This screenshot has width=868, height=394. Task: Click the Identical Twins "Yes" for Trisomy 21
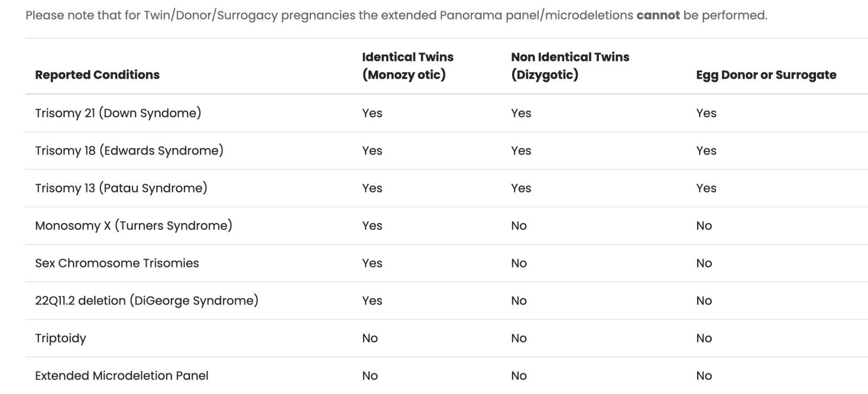coord(372,113)
